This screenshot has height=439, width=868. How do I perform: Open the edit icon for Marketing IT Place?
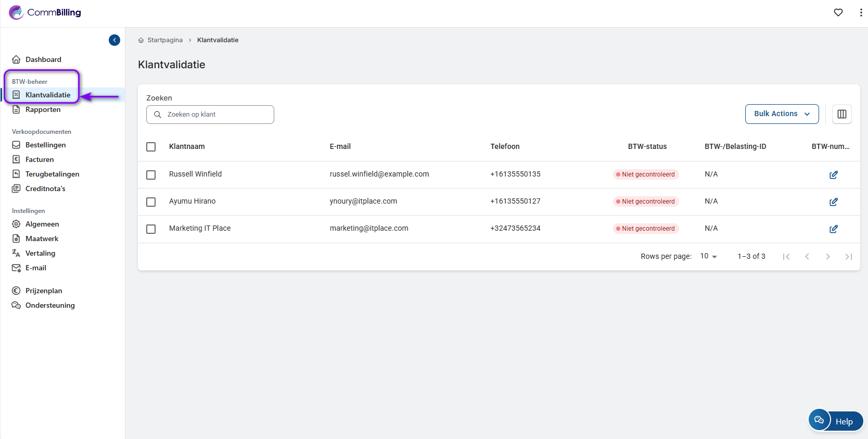[x=833, y=229]
